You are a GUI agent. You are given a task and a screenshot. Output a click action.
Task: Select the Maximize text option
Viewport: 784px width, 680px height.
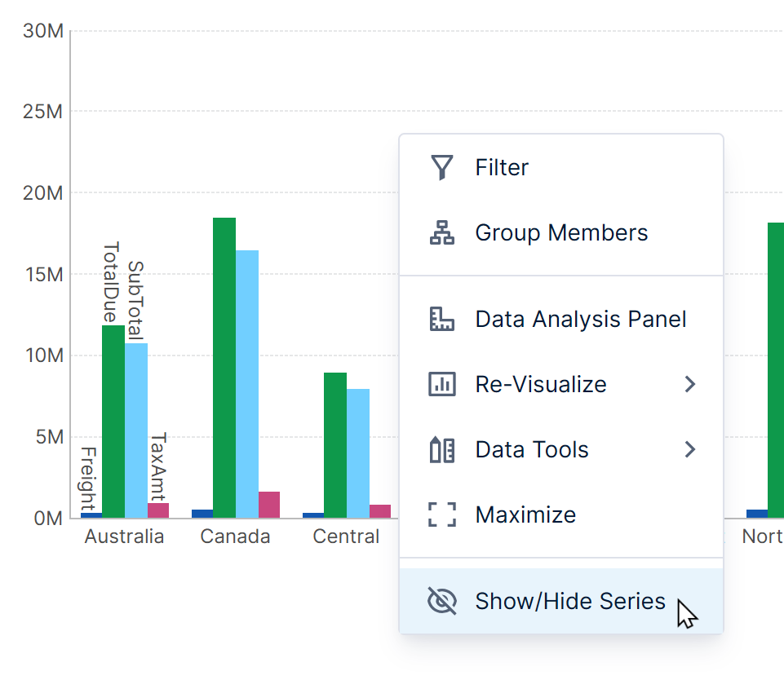[x=525, y=515]
